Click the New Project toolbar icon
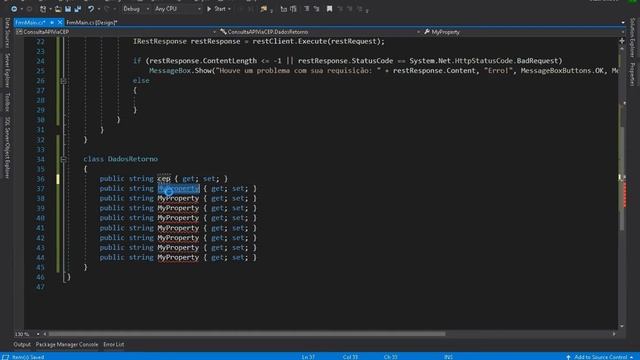Screen dimensions: 640x360 [43, 9]
